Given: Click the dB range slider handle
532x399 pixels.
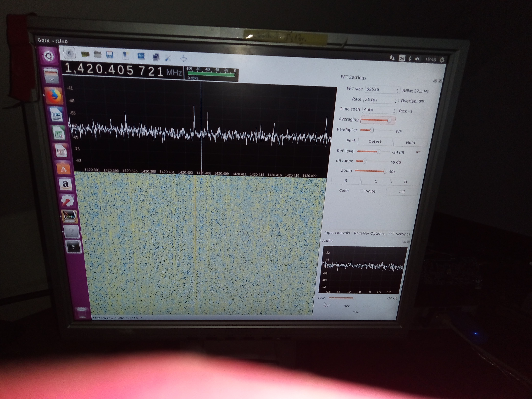Looking at the screenshot, I should pyautogui.click(x=364, y=161).
